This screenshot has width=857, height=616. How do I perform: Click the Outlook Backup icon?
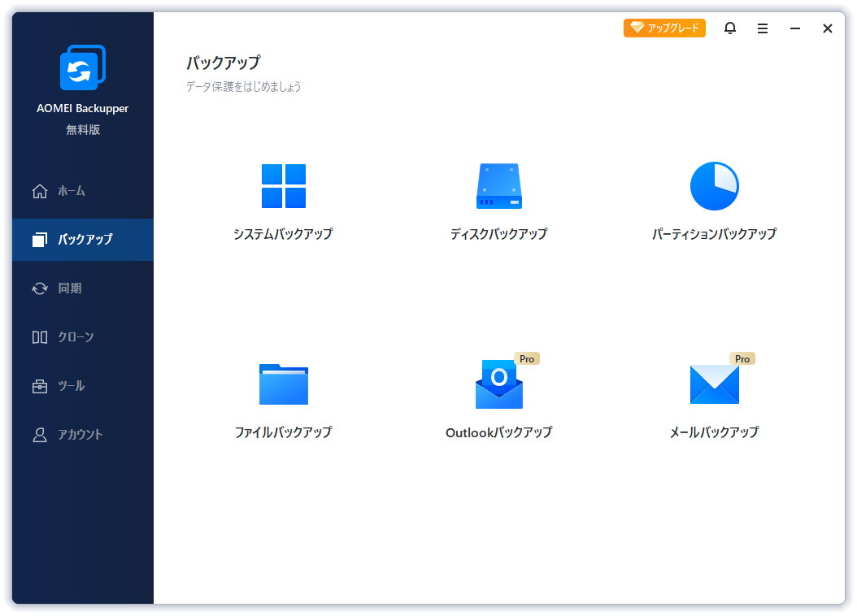[x=498, y=384]
